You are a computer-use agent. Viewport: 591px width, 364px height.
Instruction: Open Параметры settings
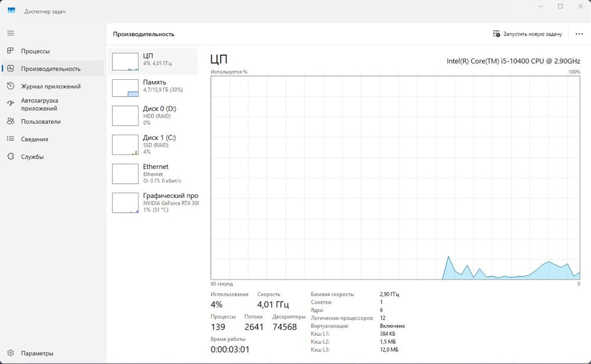pyautogui.click(x=53, y=353)
